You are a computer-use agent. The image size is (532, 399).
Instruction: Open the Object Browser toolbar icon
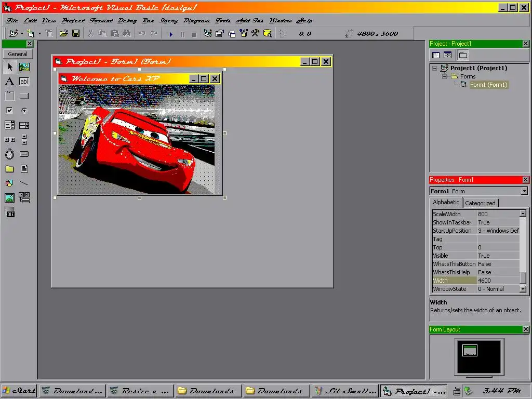[244, 34]
